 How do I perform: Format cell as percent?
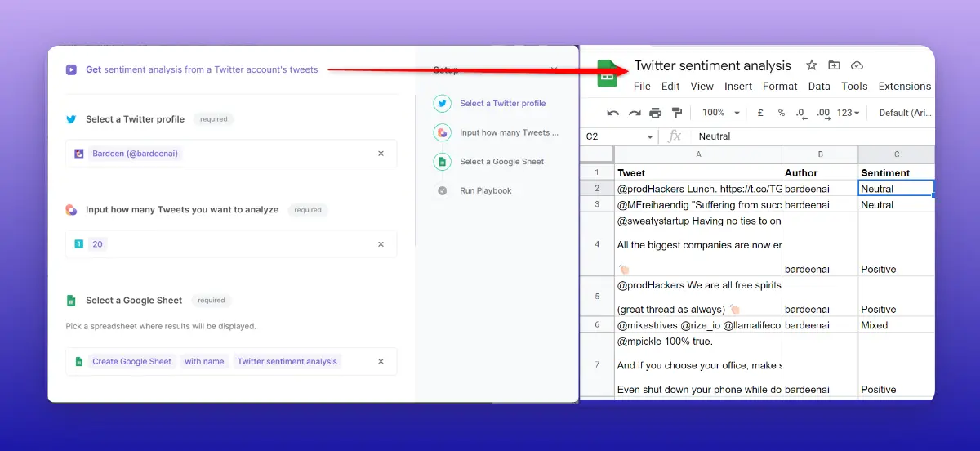[781, 113]
